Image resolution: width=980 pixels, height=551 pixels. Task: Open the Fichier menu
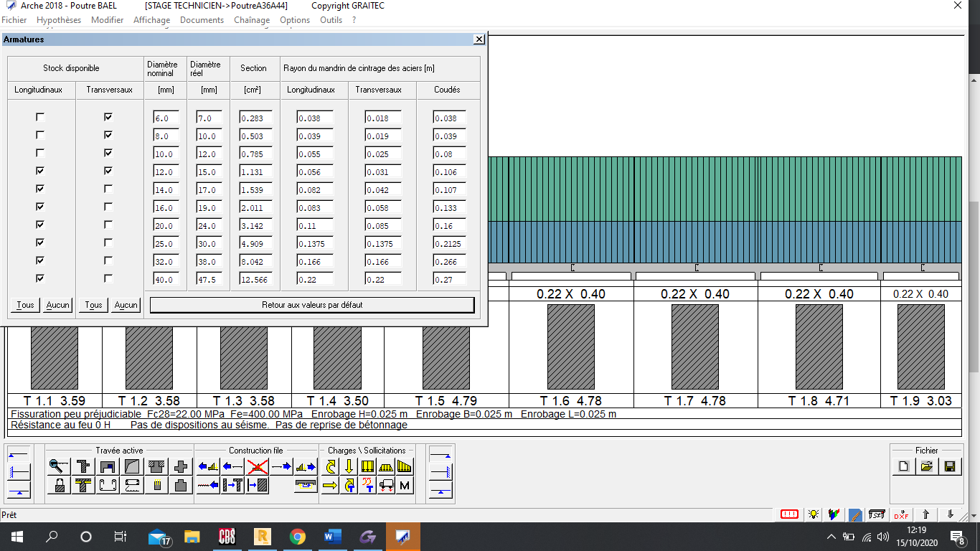(14, 20)
